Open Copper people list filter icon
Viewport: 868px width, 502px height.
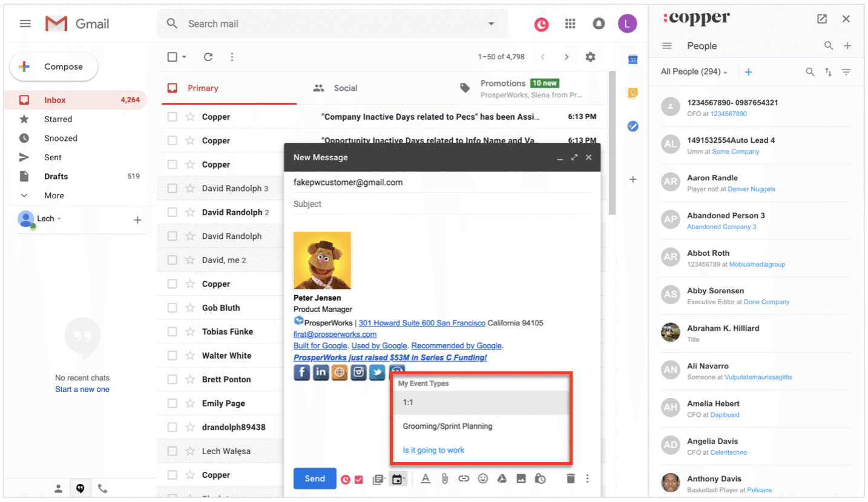846,72
